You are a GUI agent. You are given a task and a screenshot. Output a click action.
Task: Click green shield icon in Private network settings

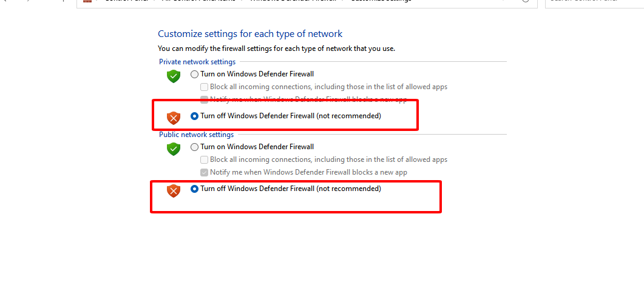174,76
